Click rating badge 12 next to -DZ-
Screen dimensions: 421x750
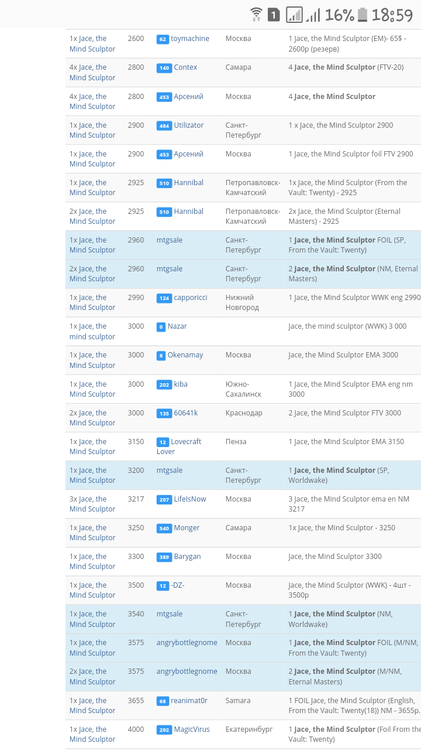pos(163,585)
